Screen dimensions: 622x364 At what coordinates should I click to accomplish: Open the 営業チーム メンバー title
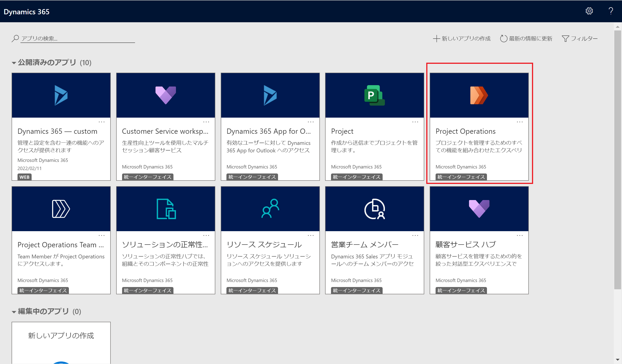(365, 245)
